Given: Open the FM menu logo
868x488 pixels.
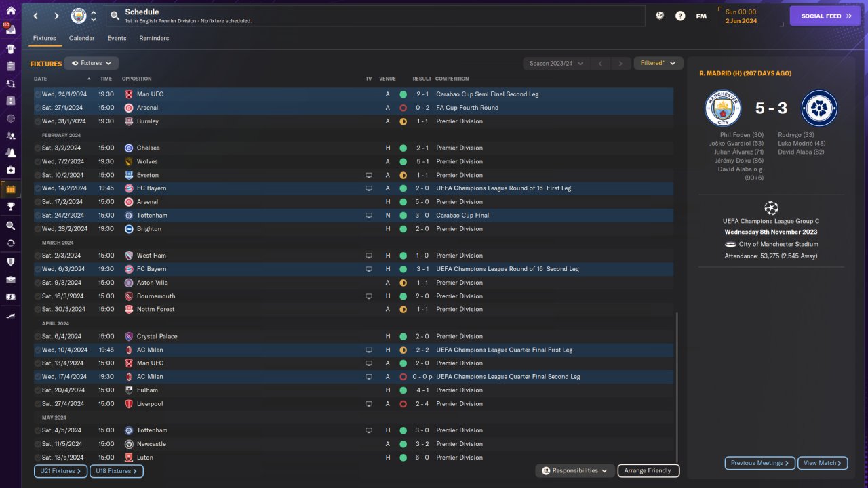Looking at the screenshot, I should pos(701,16).
